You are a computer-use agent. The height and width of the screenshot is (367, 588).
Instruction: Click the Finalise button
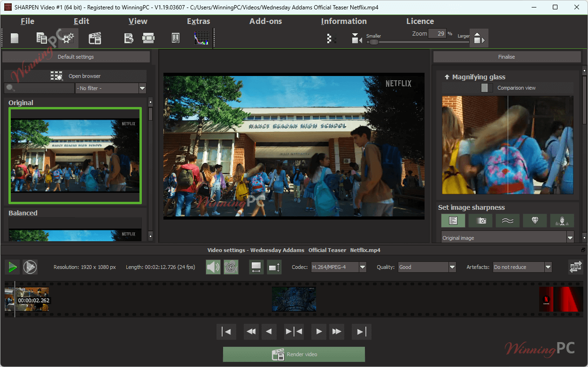[507, 57]
